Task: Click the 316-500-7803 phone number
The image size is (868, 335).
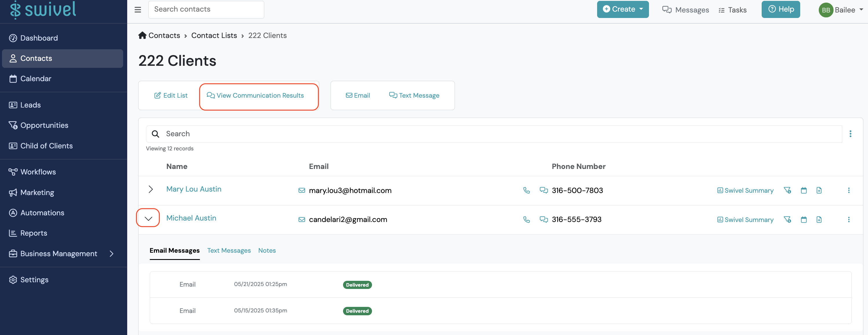Action: [577, 190]
